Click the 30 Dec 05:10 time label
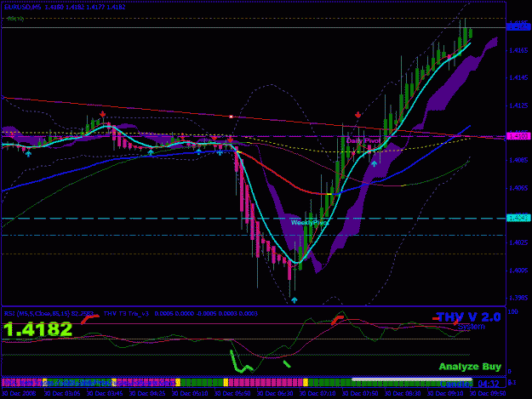This screenshot has height=399, width=532. [190, 394]
